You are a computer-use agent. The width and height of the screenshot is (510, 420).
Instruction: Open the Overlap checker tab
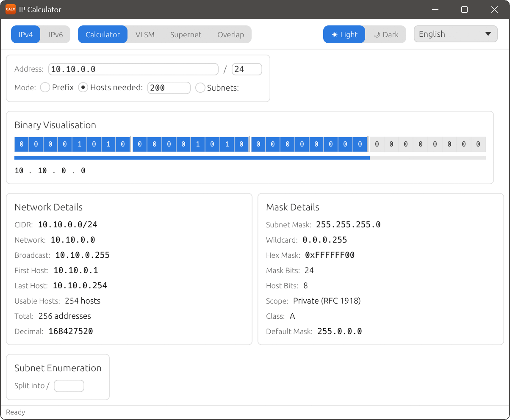[x=230, y=34]
